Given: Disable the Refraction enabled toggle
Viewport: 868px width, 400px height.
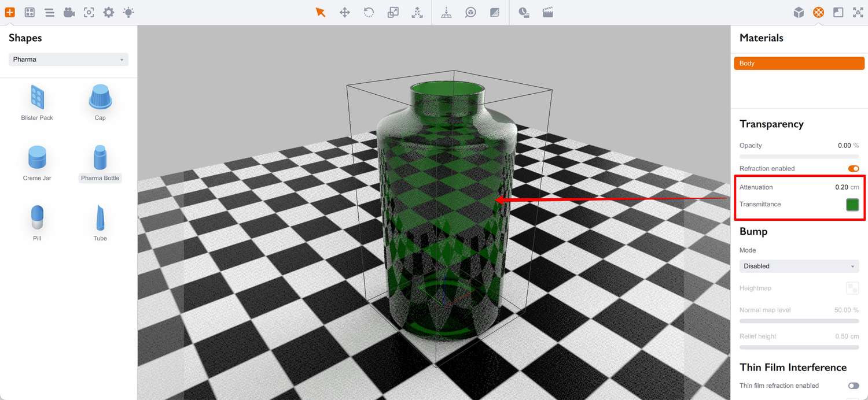Looking at the screenshot, I should [x=854, y=168].
